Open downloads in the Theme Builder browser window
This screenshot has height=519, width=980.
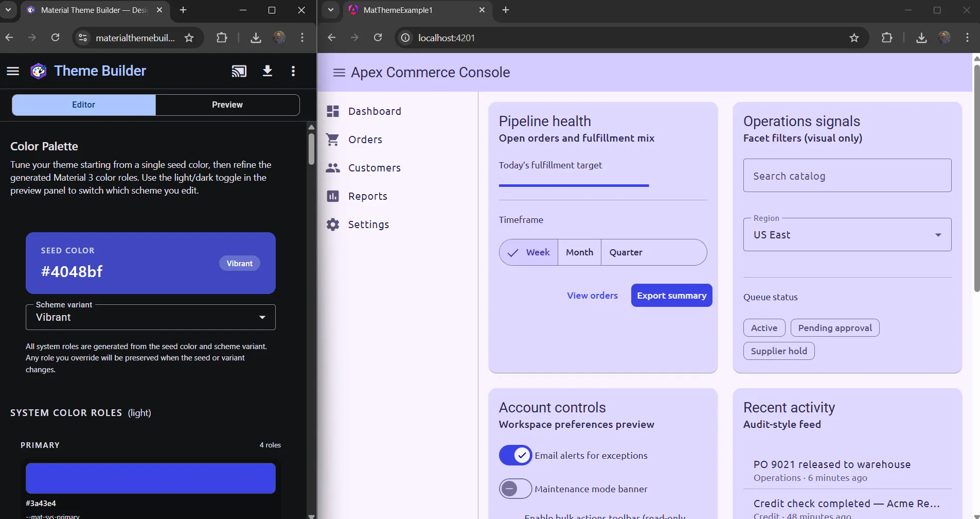256,38
